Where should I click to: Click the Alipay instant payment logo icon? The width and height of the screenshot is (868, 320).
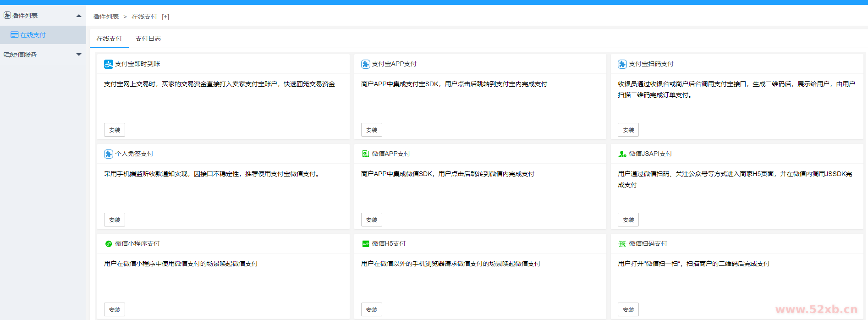coord(109,64)
